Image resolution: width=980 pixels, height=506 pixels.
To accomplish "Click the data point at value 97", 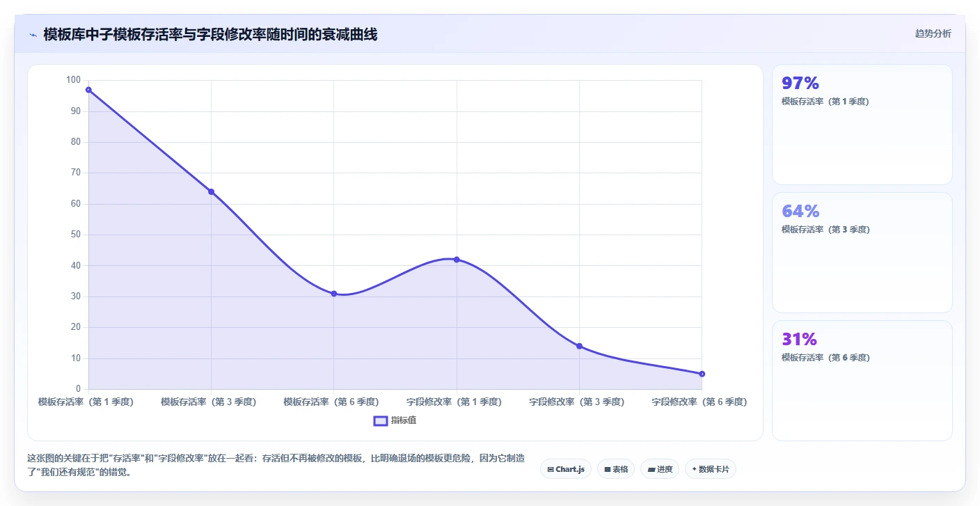I will [88, 90].
